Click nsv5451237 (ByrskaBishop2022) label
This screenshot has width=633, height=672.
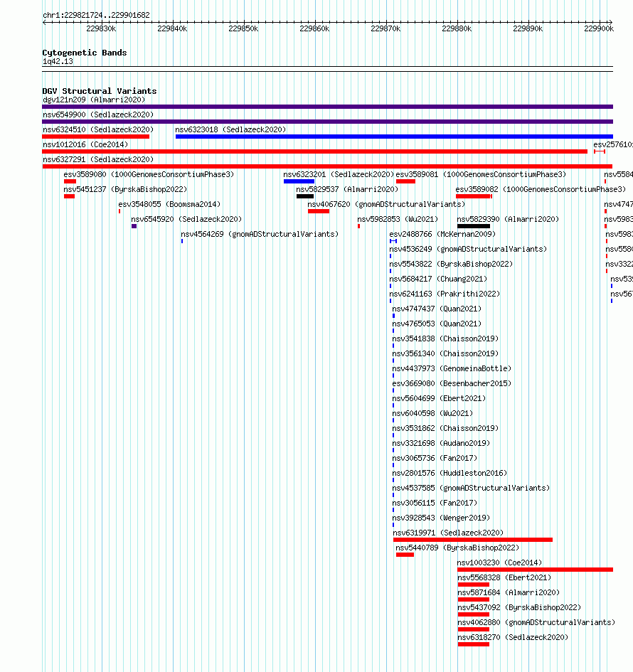click(x=126, y=190)
